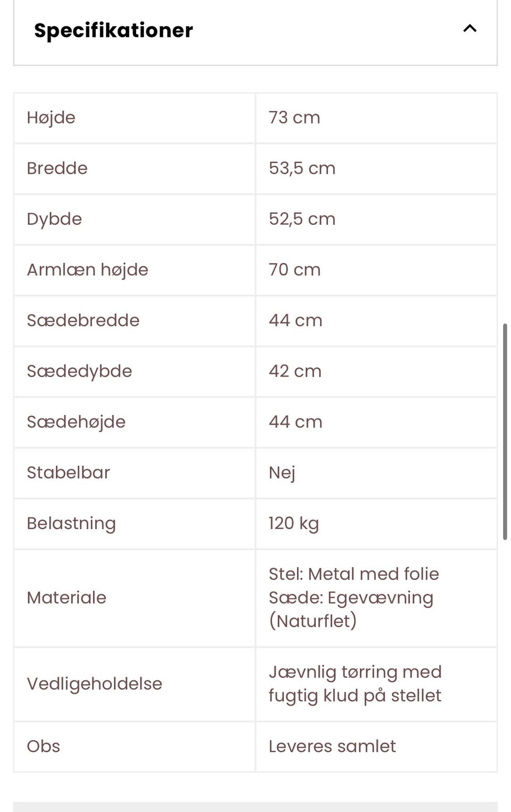Select the Vedligeholdelse row label
Viewport: 511px width, 812px height.
[94, 684]
